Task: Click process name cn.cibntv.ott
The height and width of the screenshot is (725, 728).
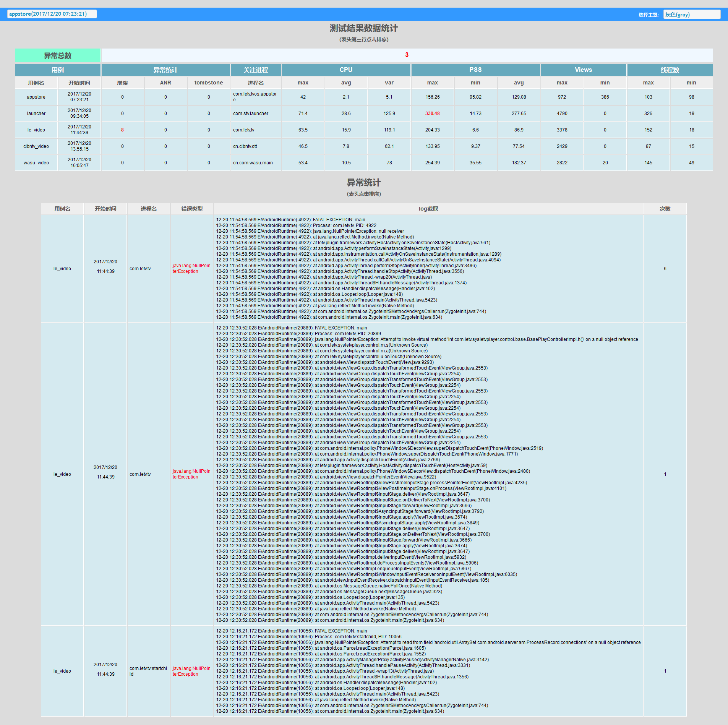Action: tap(245, 146)
